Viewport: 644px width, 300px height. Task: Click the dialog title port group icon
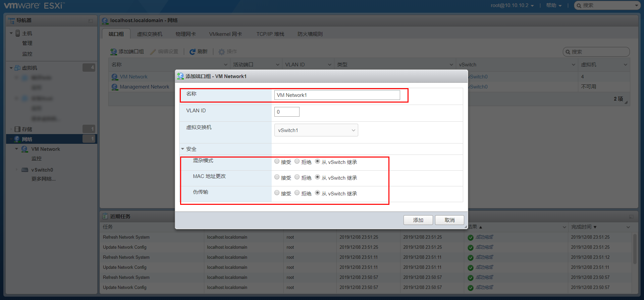tap(180, 76)
